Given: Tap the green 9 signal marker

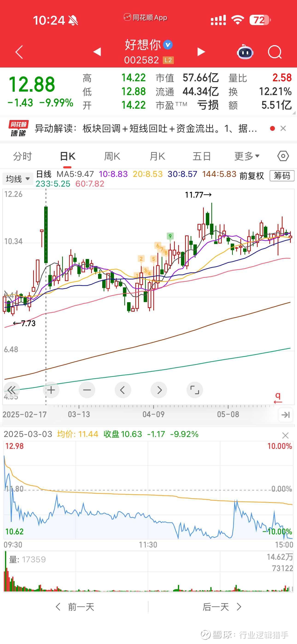Looking at the screenshot, I should click(170, 236).
